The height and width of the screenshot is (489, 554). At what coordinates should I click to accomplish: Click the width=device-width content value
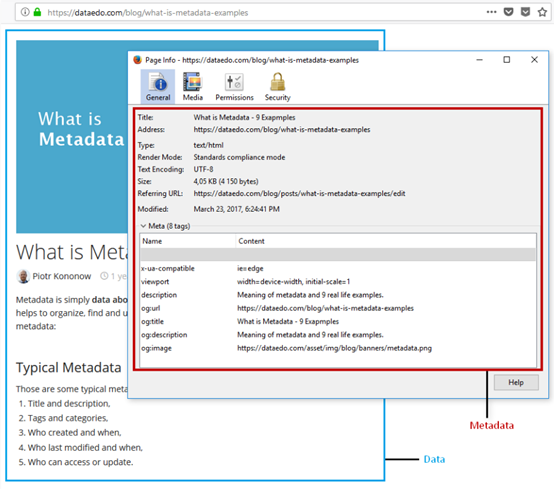(293, 282)
